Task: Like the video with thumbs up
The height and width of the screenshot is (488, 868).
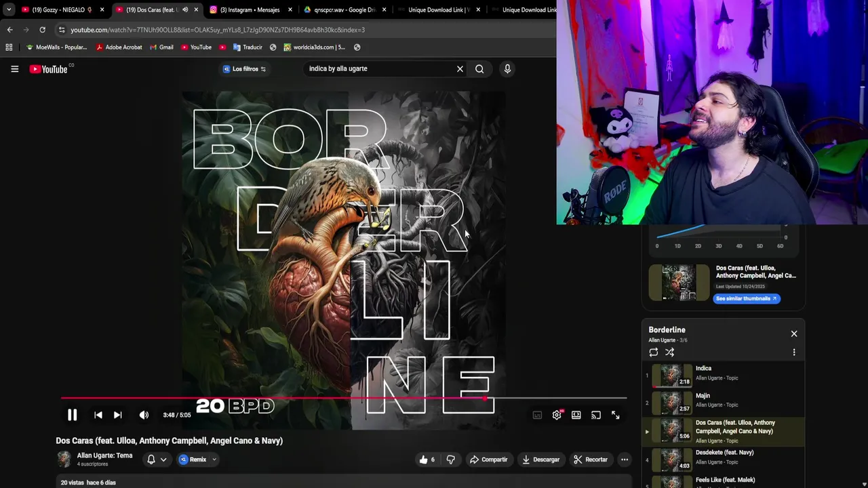Action: [427, 460]
